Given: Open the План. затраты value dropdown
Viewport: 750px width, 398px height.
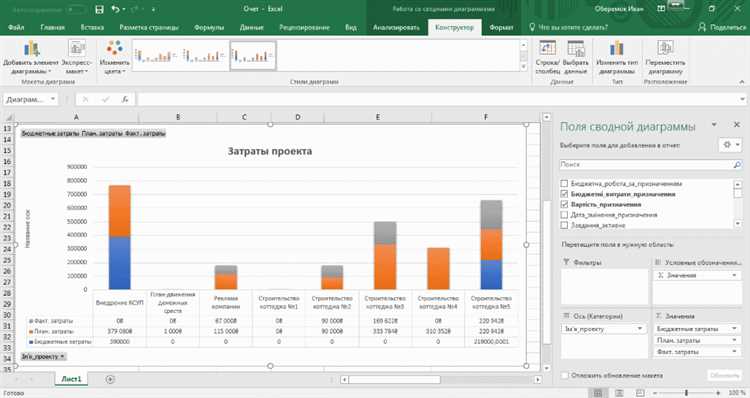Looking at the screenshot, I should tap(734, 340).
